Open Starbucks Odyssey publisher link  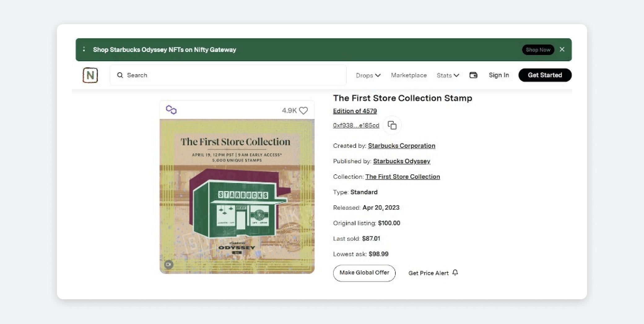[402, 161]
